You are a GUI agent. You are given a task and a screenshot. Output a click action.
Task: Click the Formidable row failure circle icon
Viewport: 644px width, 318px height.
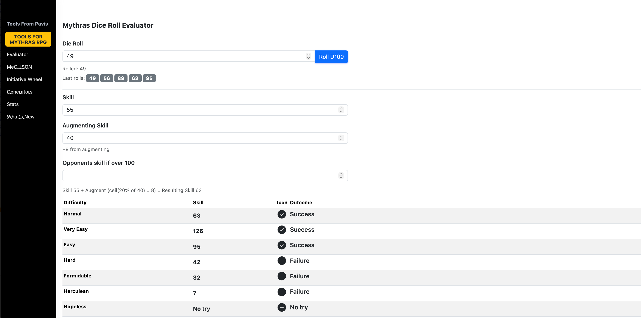click(x=281, y=276)
